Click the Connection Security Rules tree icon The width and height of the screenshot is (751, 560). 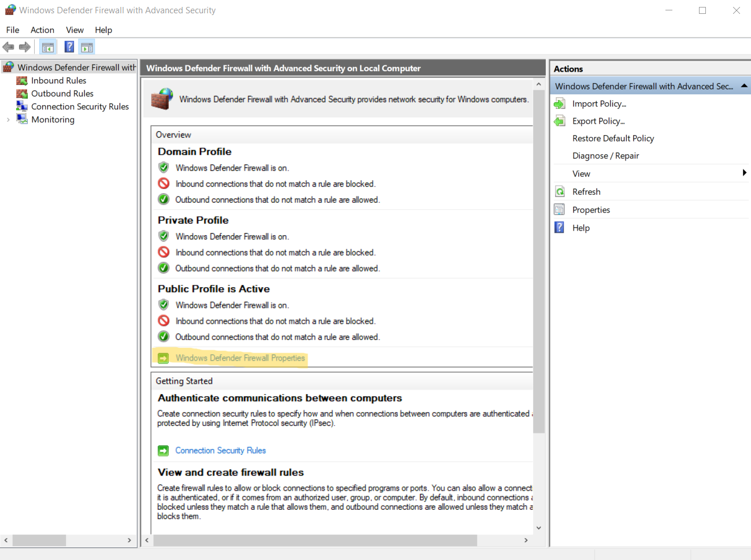[22, 106]
